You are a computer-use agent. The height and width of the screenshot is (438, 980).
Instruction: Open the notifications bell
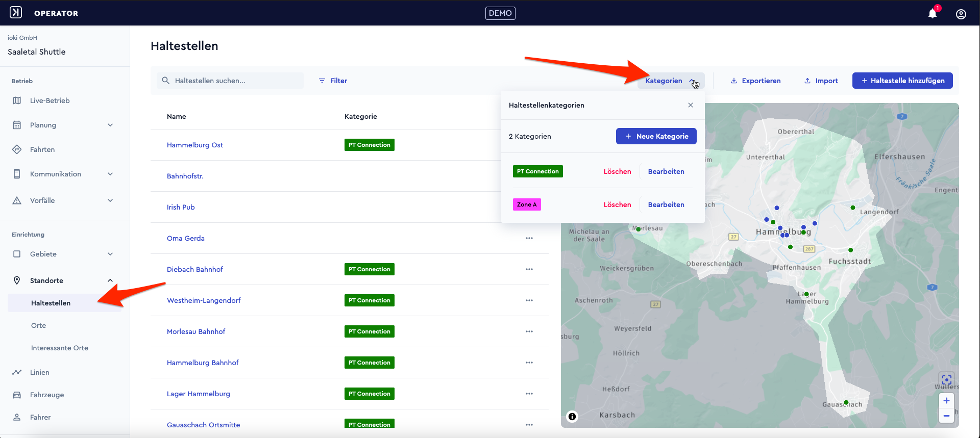(x=933, y=13)
